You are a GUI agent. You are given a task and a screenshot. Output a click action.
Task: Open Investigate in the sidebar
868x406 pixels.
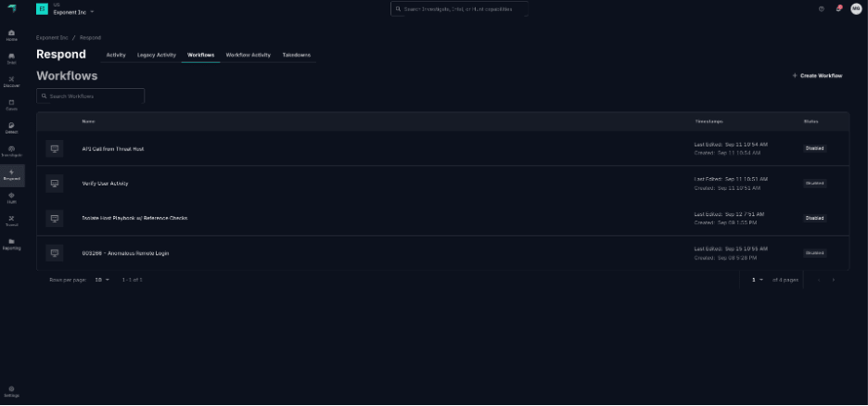pos(12,152)
